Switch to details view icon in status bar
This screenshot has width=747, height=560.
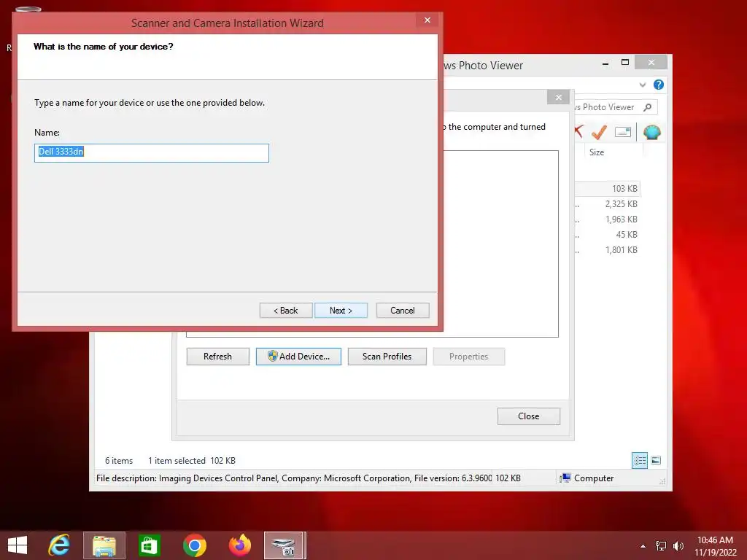click(640, 460)
